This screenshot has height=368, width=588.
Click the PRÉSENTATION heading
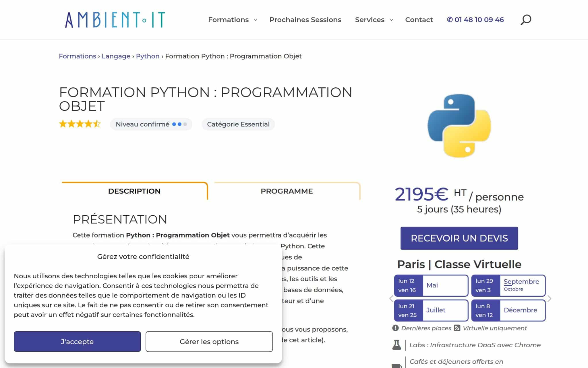[x=120, y=219]
